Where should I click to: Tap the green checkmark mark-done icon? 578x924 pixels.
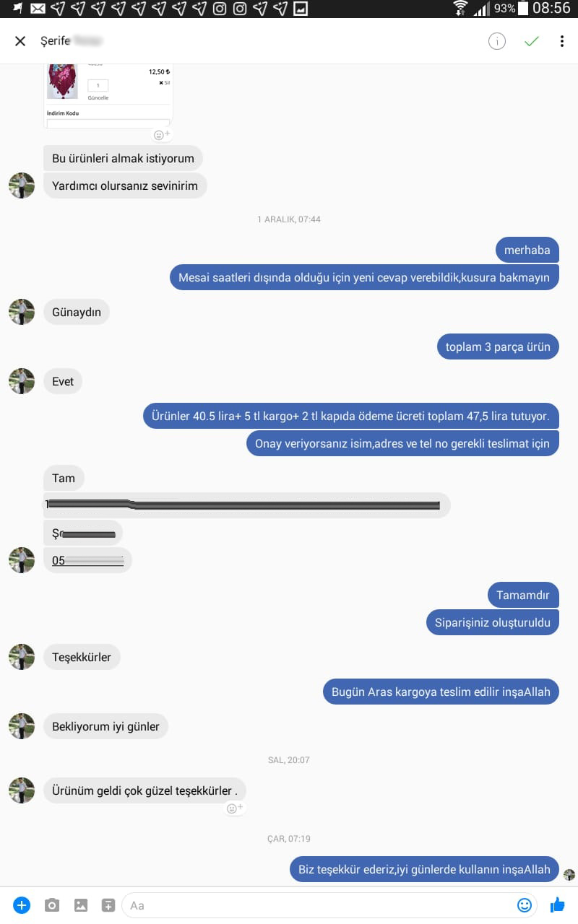coord(532,41)
